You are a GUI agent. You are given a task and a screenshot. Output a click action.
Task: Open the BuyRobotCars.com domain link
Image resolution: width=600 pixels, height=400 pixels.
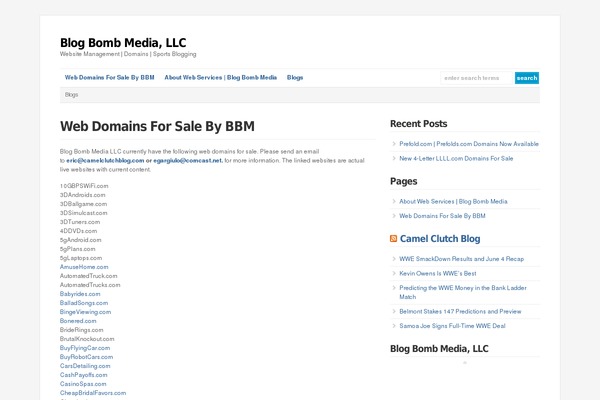[86, 357]
